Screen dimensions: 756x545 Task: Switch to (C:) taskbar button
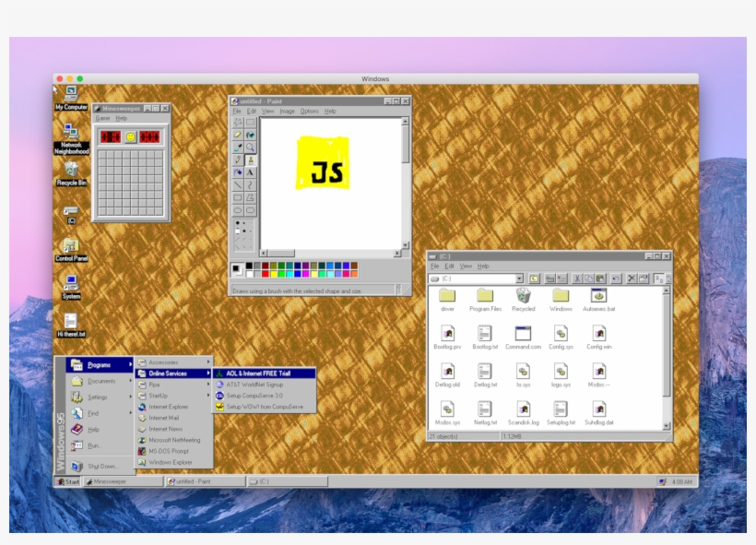click(288, 481)
